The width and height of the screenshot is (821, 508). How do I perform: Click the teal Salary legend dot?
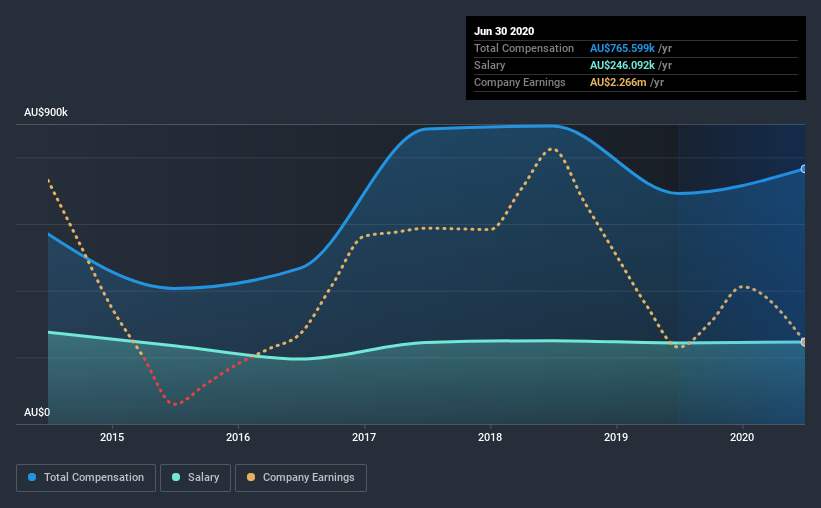[x=176, y=477]
